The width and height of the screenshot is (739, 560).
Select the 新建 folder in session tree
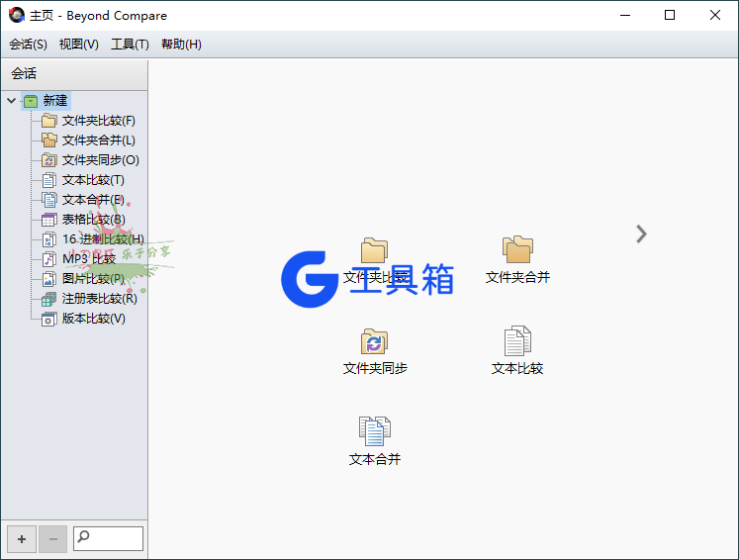coord(46,100)
